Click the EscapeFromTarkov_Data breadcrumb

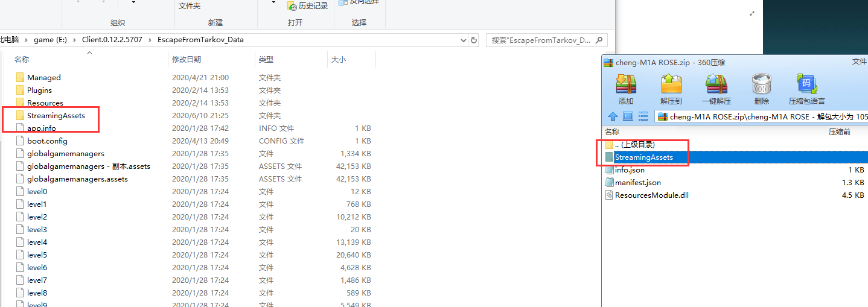coord(200,40)
